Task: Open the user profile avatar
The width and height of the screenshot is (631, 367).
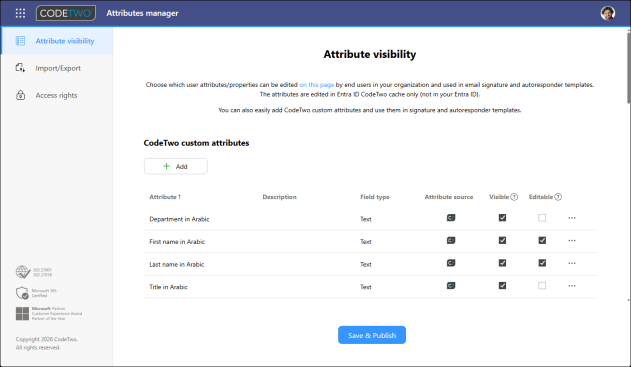Action: click(608, 13)
